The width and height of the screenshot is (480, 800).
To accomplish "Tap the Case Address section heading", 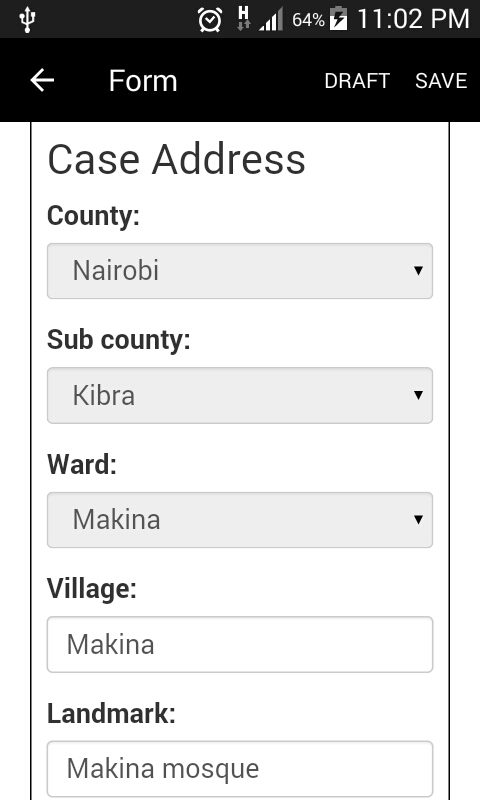I will click(176, 159).
